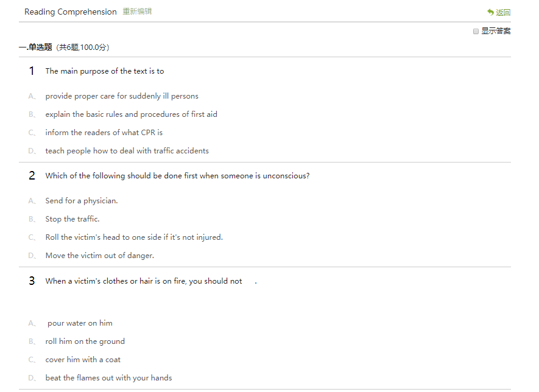Choose "Move the victim out of danger."

pyautogui.click(x=99, y=256)
